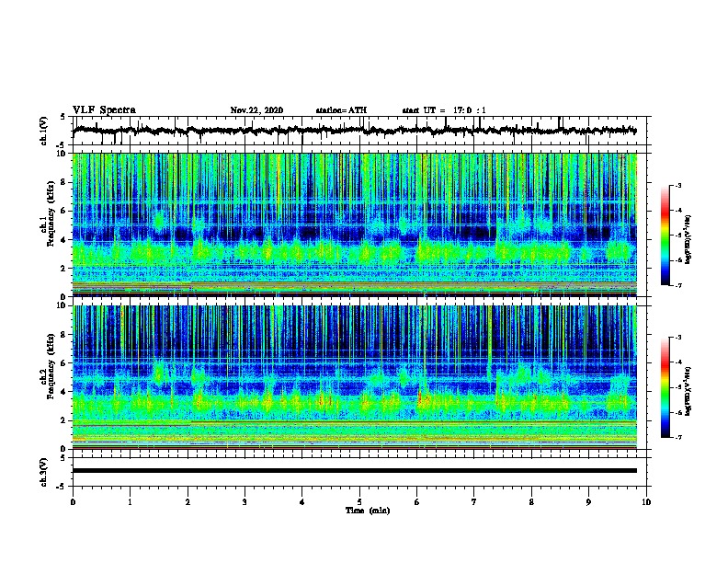Click time axis tick label '6'
Screen dimensions: 728x563
pos(416,501)
